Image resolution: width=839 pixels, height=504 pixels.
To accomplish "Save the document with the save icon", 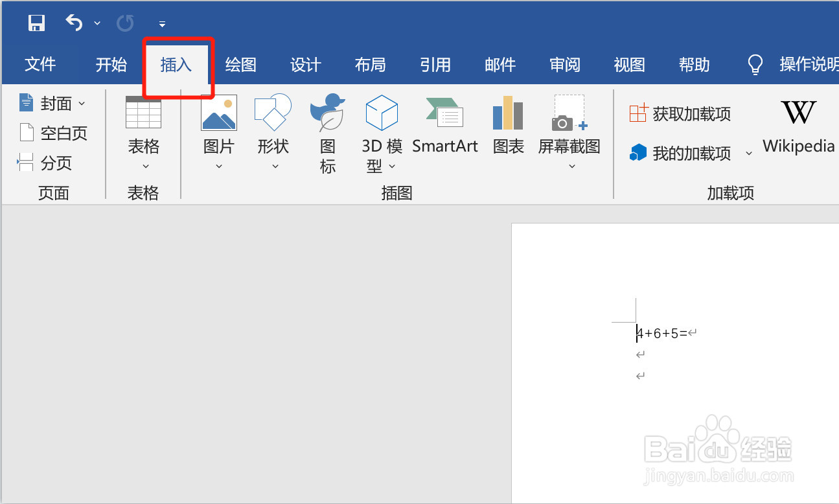I will [36, 23].
